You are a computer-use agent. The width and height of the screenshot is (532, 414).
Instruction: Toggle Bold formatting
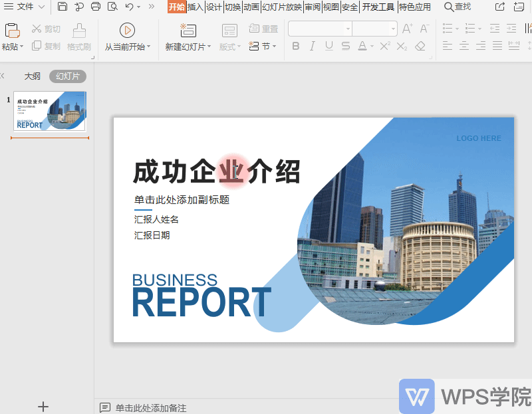pyautogui.click(x=296, y=46)
